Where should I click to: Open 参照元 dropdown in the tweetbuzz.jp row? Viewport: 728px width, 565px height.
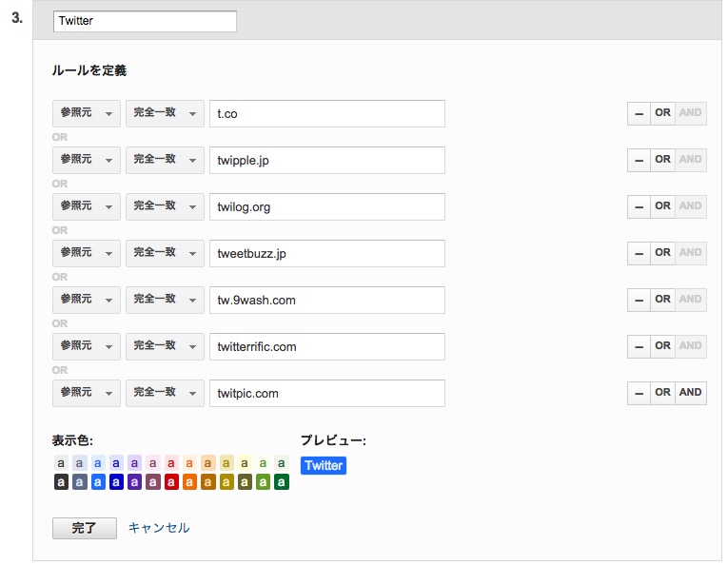(x=87, y=253)
